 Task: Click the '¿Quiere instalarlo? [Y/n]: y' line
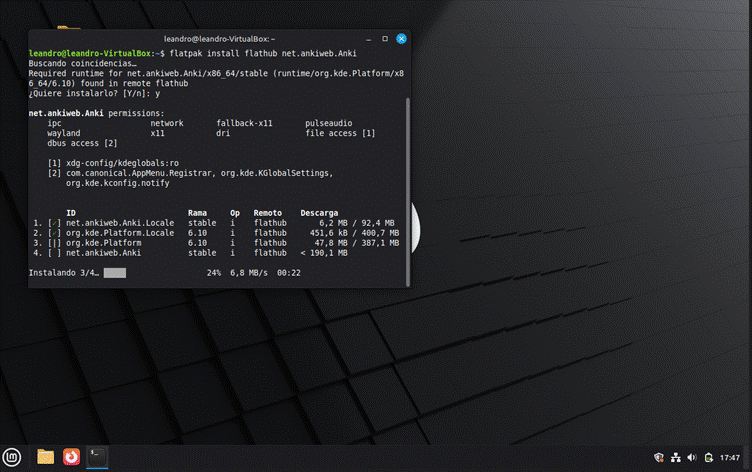coord(94,93)
